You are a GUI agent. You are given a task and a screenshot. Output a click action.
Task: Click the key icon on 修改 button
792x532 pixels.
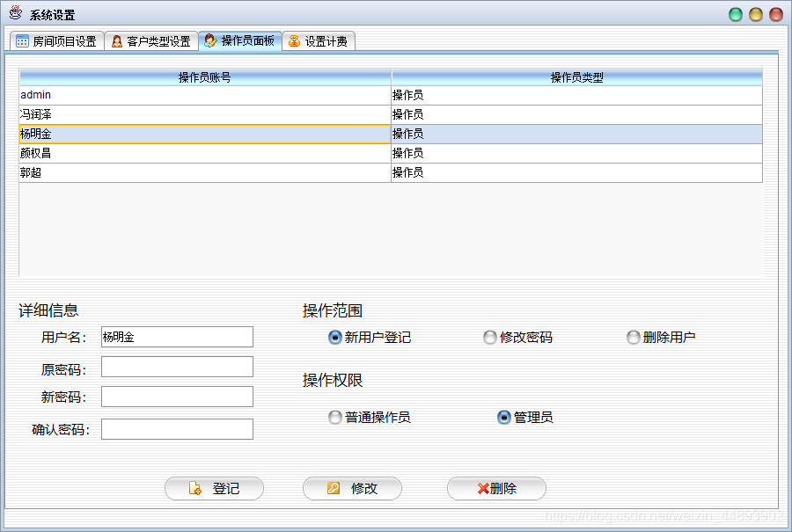(x=334, y=488)
